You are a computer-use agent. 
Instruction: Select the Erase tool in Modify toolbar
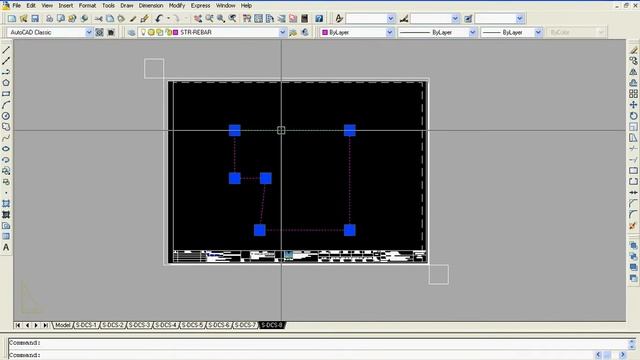(x=633, y=50)
